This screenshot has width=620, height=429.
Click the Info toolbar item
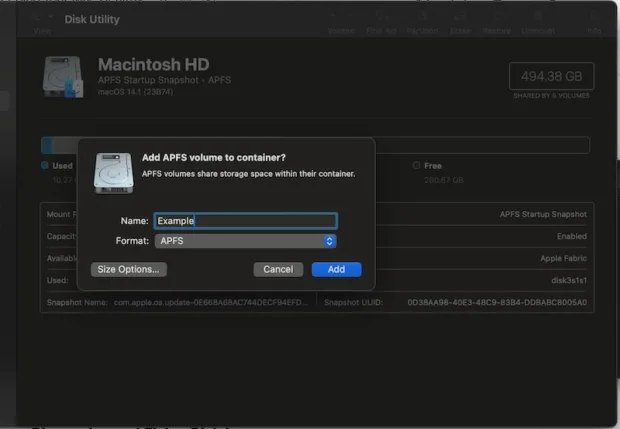tap(594, 24)
